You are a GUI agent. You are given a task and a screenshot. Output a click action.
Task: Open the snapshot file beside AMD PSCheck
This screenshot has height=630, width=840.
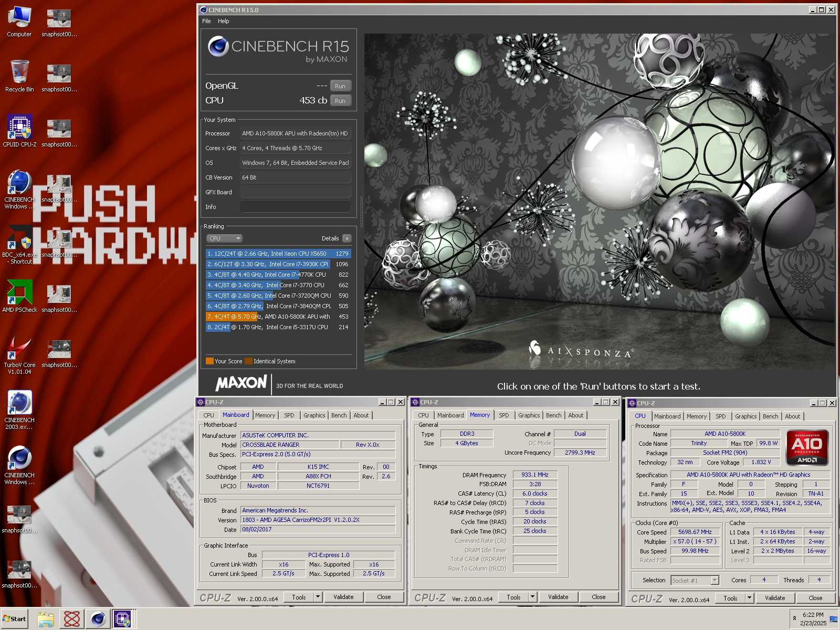pos(59,297)
